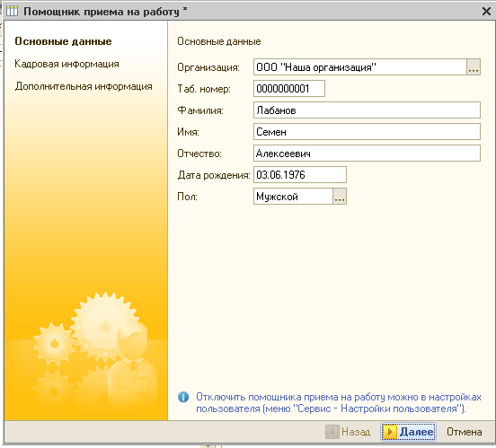Click the Назад button
Screen dimensions: 496x448
(348, 432)
